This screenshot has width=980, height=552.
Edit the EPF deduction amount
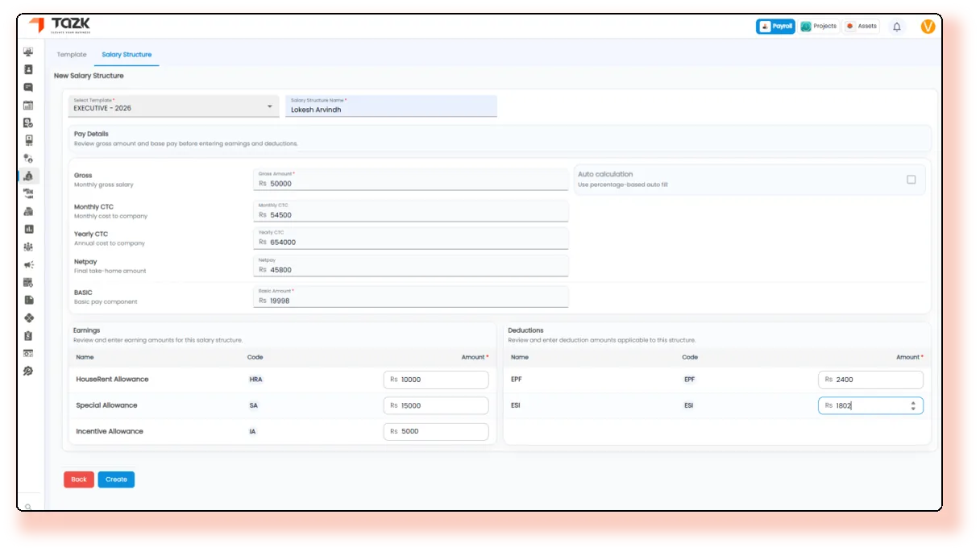tap(870, 380)
